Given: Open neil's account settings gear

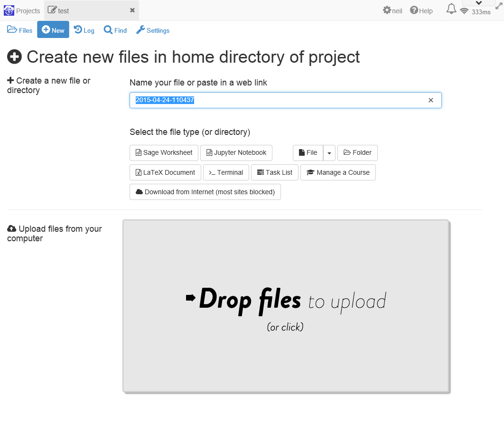Looking at the screenshot, I should coord(387,10).
